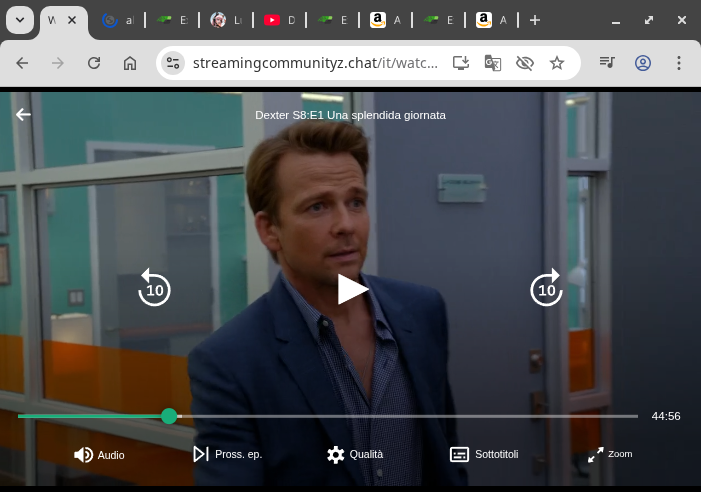Reload the current page
Image resolution: width=701 pixels, height=492 pixels.
(x=94, y=63)
